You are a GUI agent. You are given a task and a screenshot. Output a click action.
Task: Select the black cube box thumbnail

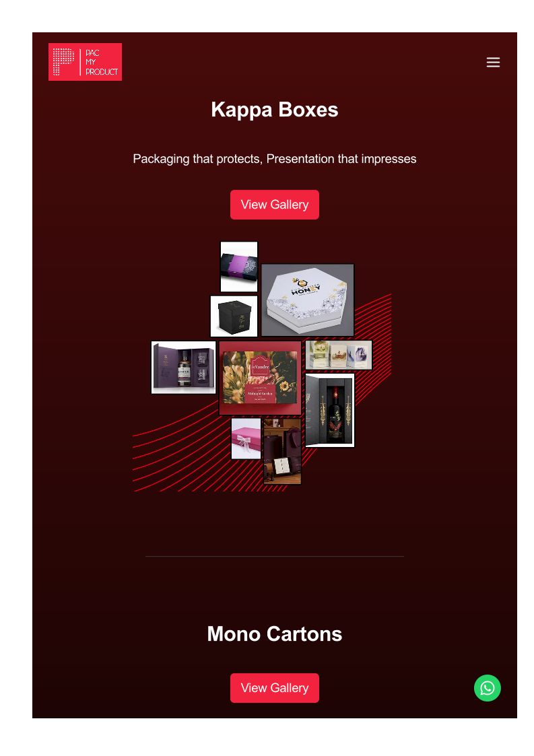[234, 316]
